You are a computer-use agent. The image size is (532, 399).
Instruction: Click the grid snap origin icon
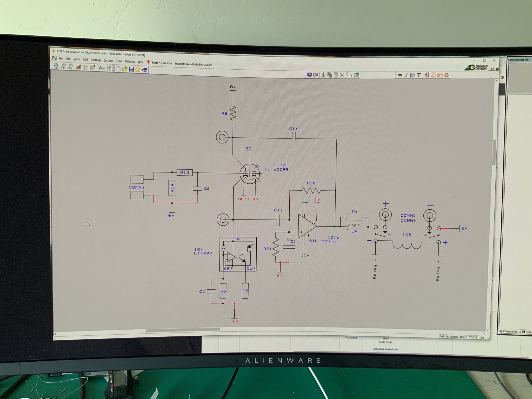[109, 68]
